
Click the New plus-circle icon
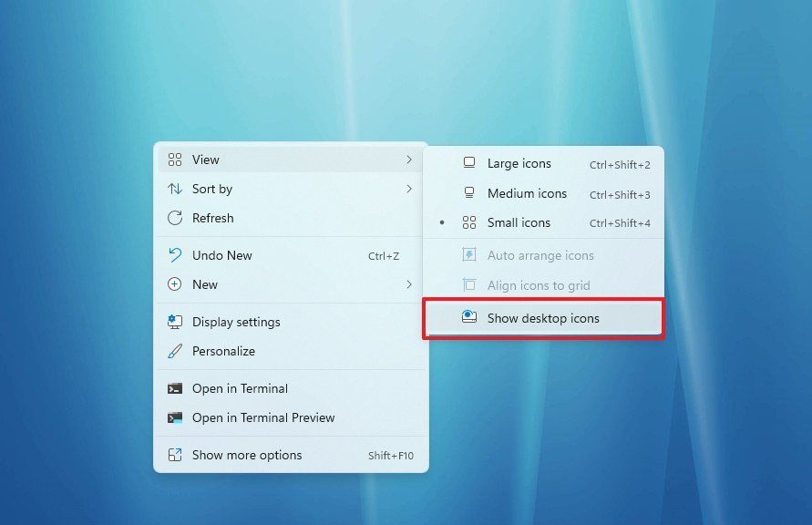coord(175,284)
